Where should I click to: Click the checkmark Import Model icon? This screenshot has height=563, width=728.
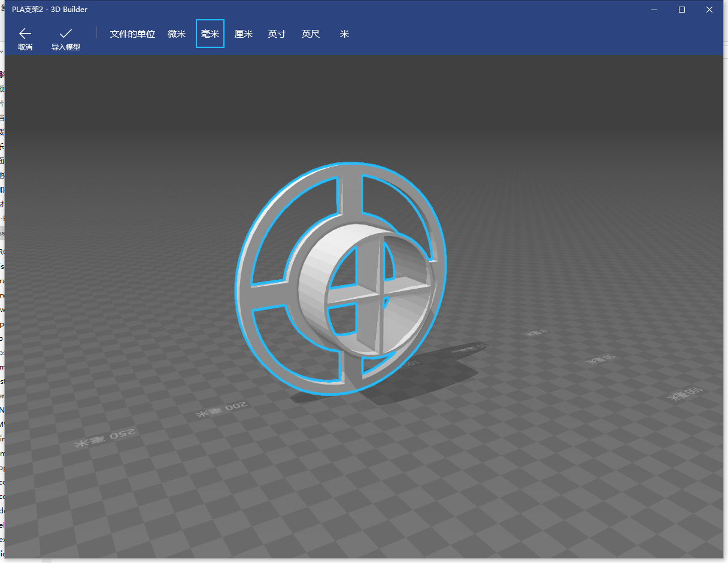click(x=66, y=34)
